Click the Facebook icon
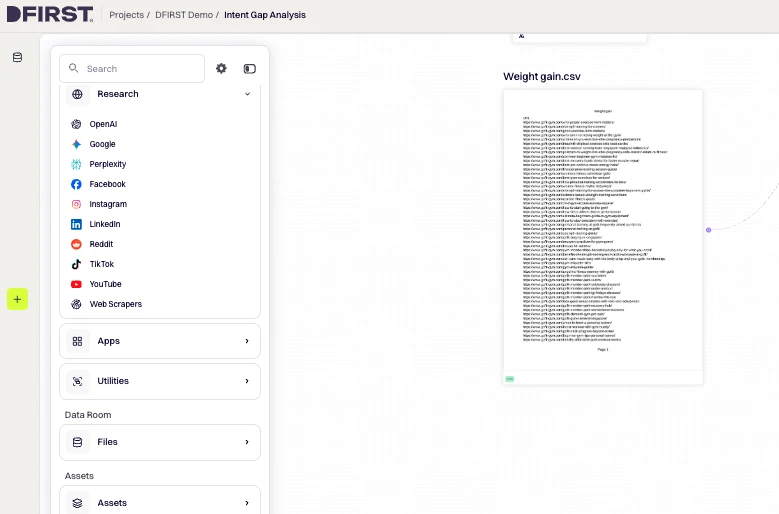Viewport: 779px width, 514px height. coord(76,184)
